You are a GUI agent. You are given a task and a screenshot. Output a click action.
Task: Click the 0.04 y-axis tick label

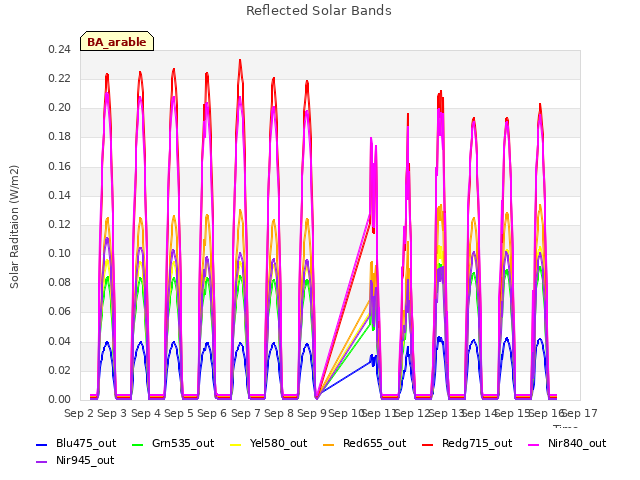pos(59,341)
